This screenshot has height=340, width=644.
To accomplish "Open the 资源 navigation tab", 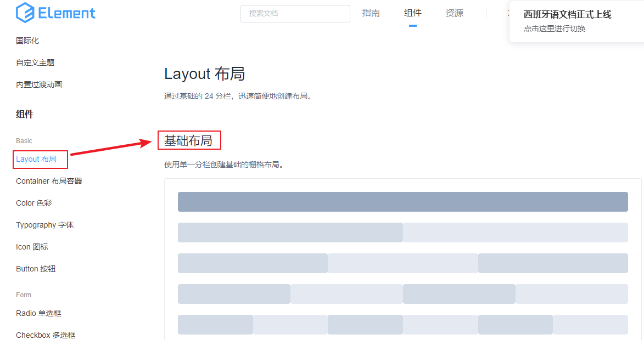I will (454, 13).
